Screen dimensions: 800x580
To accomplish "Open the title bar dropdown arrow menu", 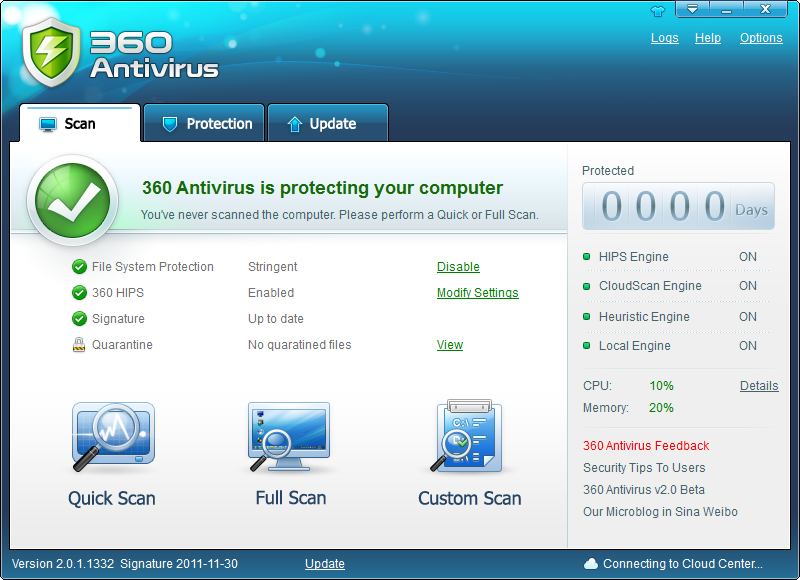I will 692,10.
